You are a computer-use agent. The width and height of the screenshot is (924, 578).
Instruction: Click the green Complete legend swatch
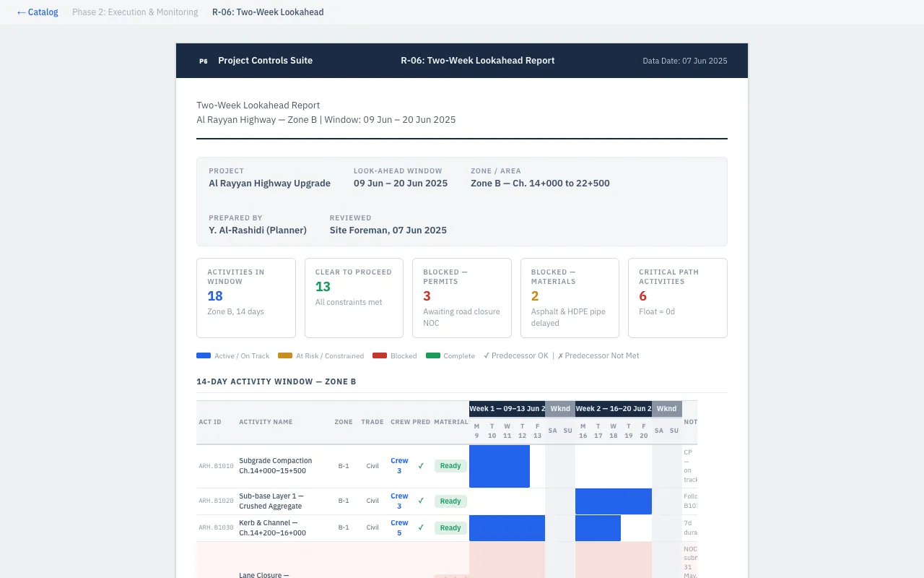(x=433, y=356)
